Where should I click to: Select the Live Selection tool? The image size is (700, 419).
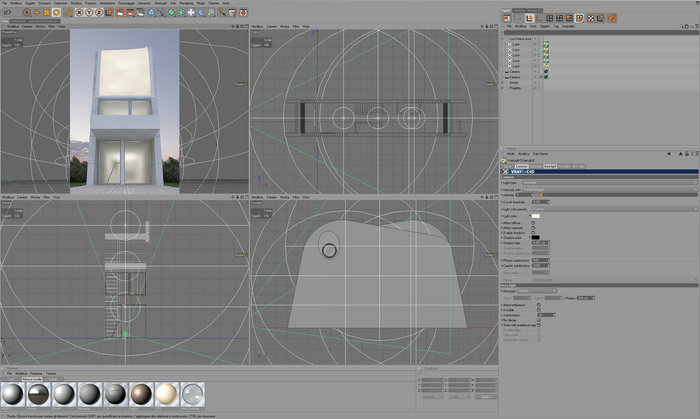(27, 12)
